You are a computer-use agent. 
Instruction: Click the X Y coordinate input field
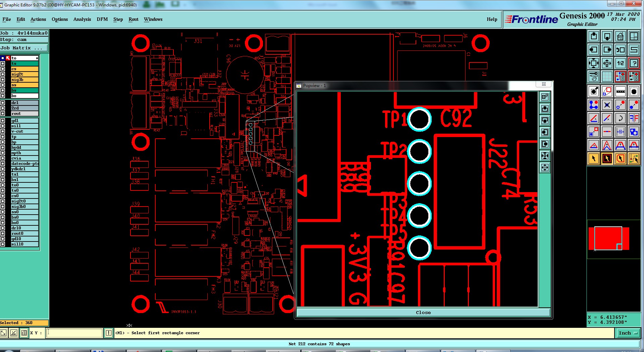coord(74,333)
